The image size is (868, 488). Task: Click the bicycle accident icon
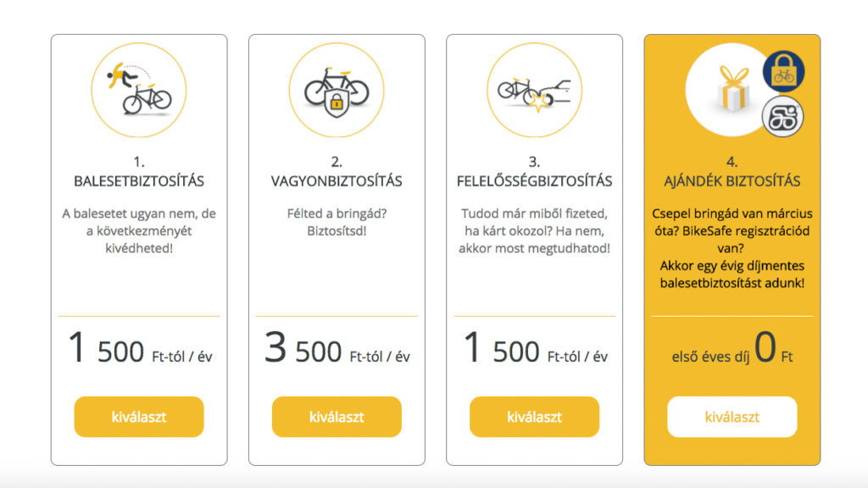(x=139, y=91)
